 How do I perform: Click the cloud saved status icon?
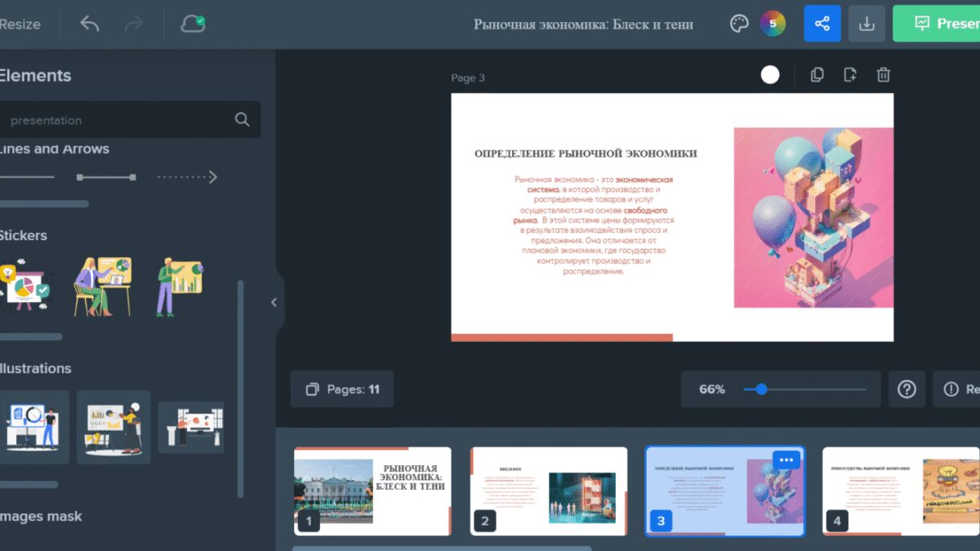click(193, 24)
